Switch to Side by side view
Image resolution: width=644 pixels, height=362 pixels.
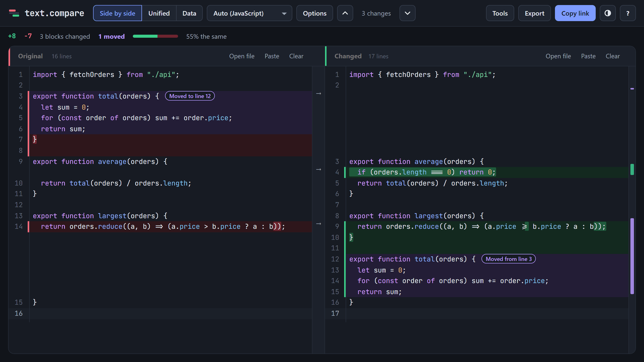117,13
